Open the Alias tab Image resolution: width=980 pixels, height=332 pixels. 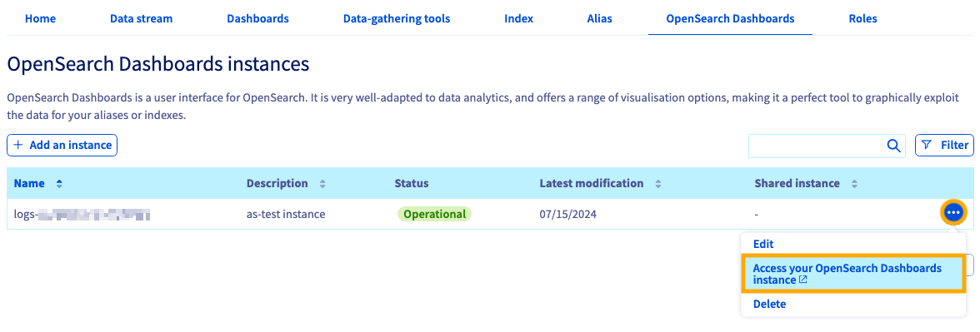(x=599, y=18)
